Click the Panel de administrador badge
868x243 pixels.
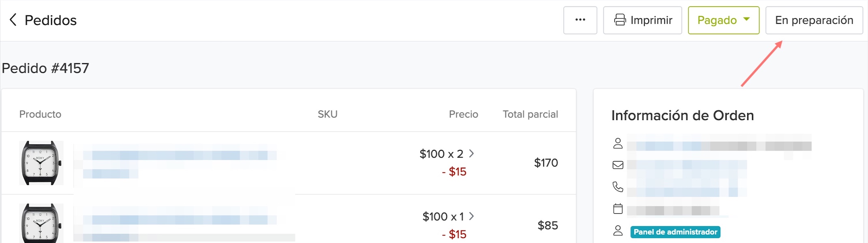[x=675, y=232]
